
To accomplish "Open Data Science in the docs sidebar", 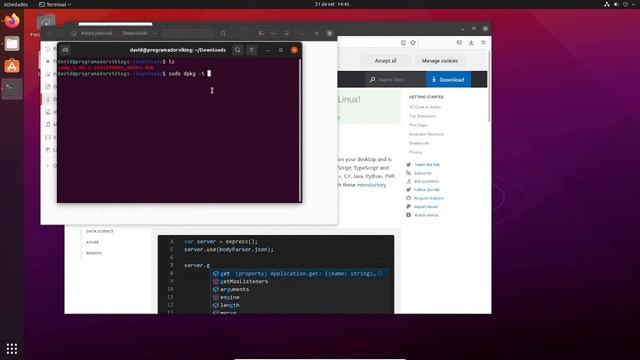I will (x=100, y=231).
